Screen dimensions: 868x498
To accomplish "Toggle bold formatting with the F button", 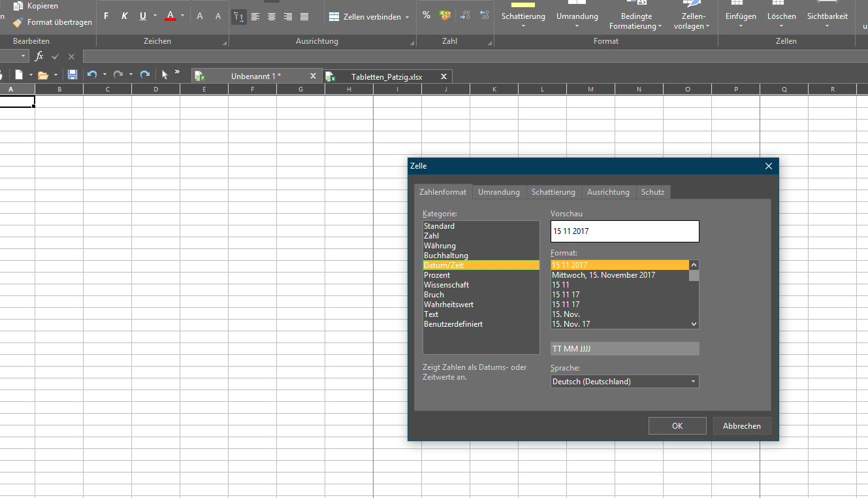I will 106,16.
